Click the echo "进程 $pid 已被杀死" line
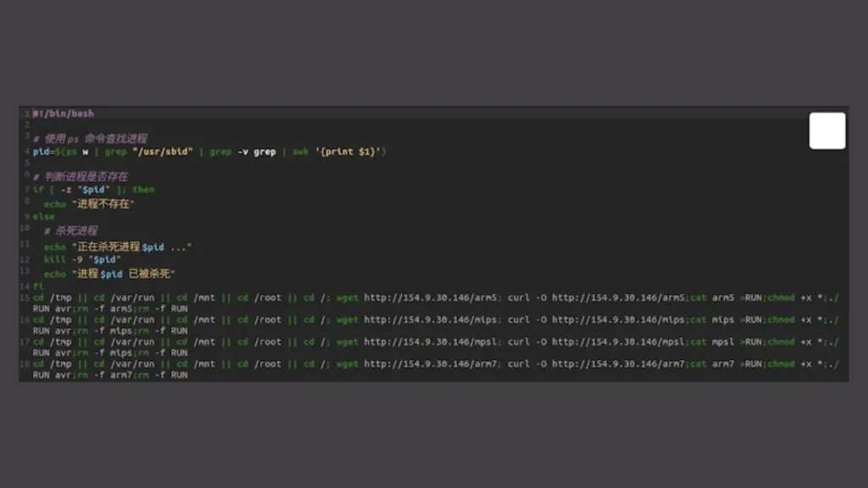The width and height of the screenshot is (868, 488). click(x=109, y=274)
